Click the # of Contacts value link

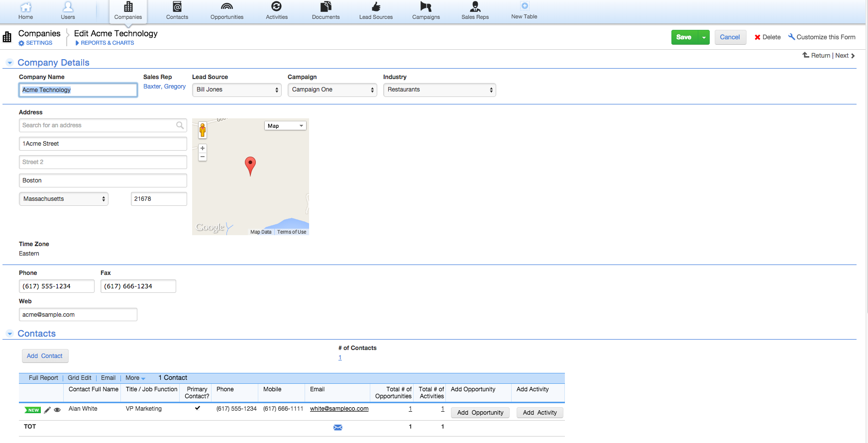(x=340, y=357)
